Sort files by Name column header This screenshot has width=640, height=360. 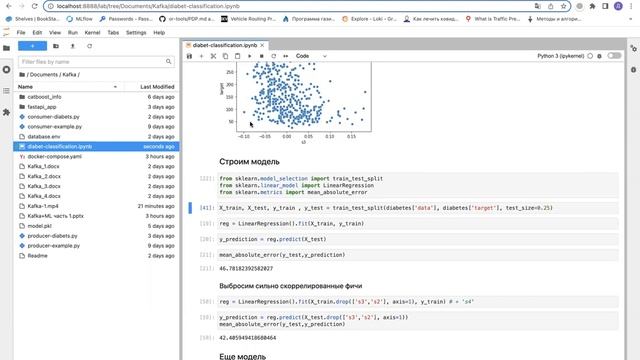[69, 87]
